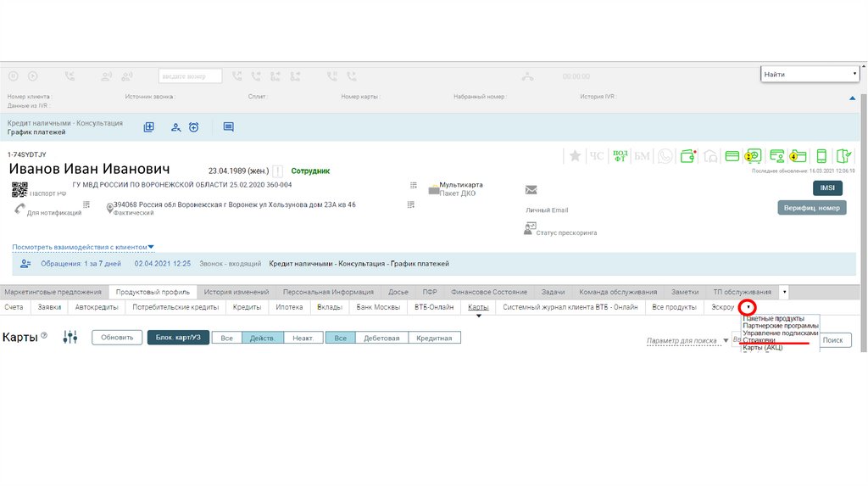
Task: Toggle the Действ. active cards filter
Action: [x=263, y=338]
